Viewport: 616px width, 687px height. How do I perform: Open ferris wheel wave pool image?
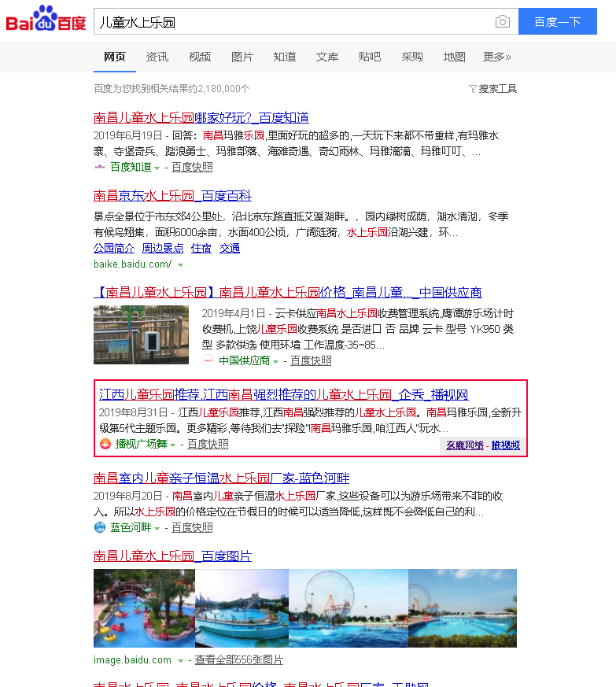click(x=349, y=608)
